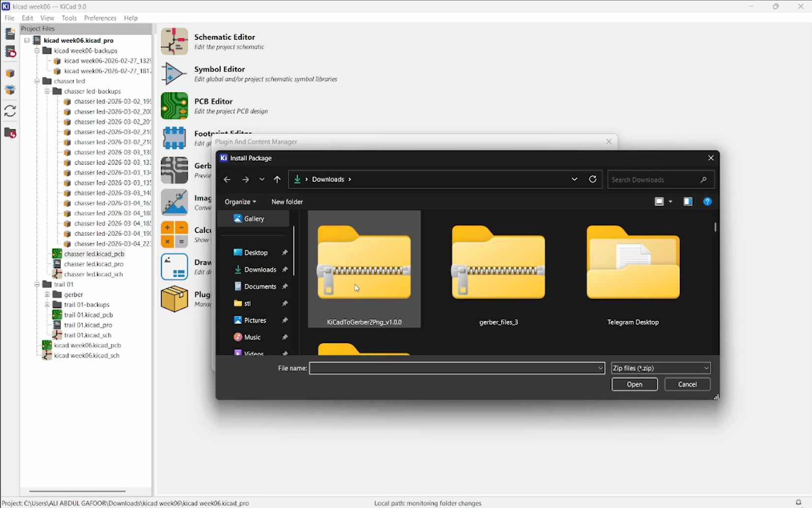The width and height of the screenshot is (812, 508).
Task: Expand the address bar history dropdown
Action: (x=574, y=179)
